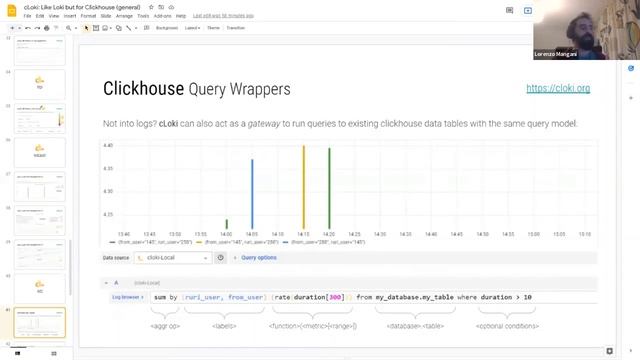The width and height of the screenshot is (640, 360).
Task: Click the cloud document status icon
Action: point(171,7)
